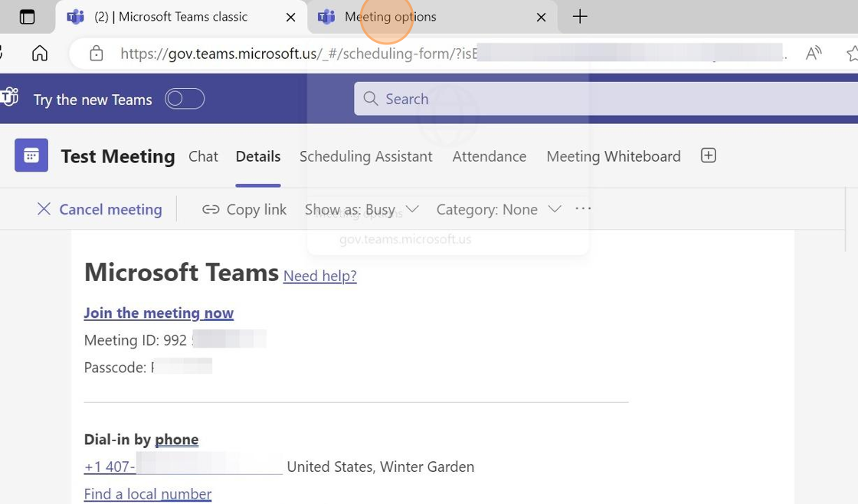Click Copy link button
This screenshot has height=504, width=858.
point(244,210)
